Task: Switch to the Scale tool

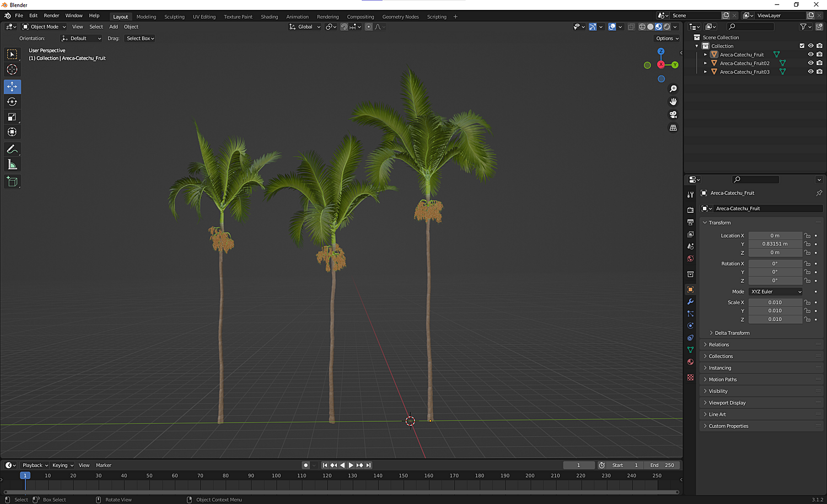Action: 12,117
